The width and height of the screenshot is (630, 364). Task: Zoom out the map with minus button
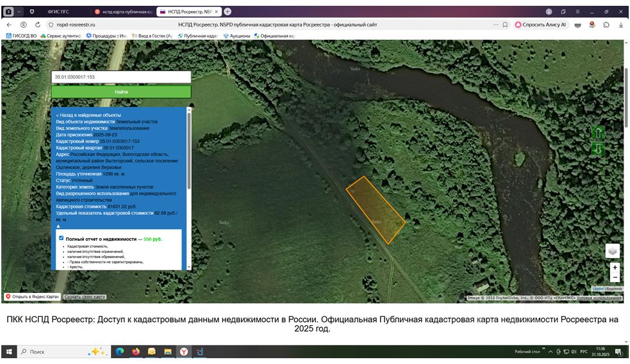click(x=614, y=277)
